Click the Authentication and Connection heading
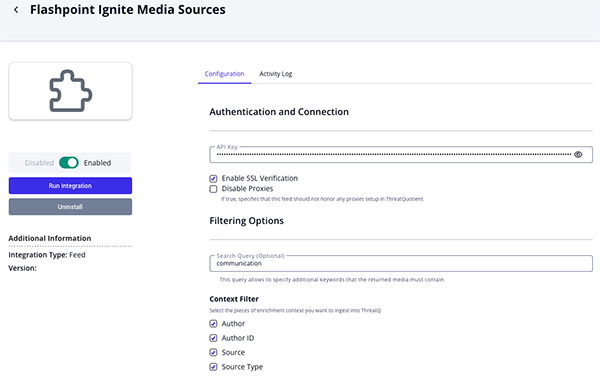 [279, 112]
